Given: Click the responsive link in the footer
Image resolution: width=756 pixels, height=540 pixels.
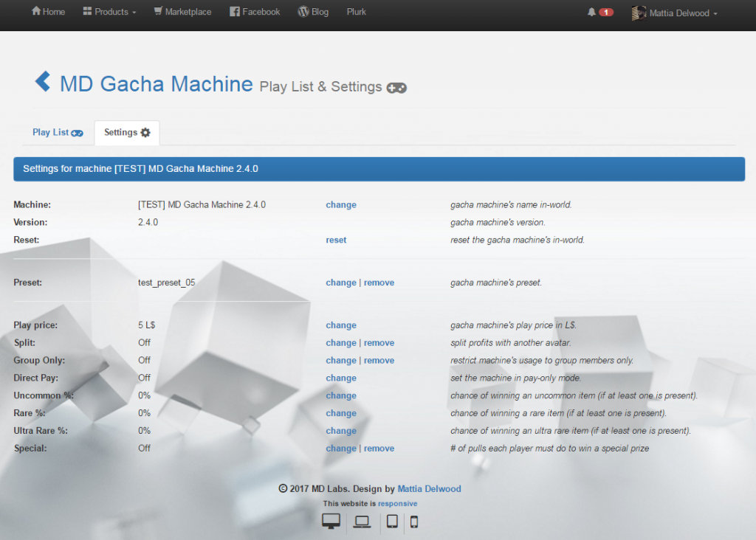Looking at the screenshot, I should pos(397,502).
